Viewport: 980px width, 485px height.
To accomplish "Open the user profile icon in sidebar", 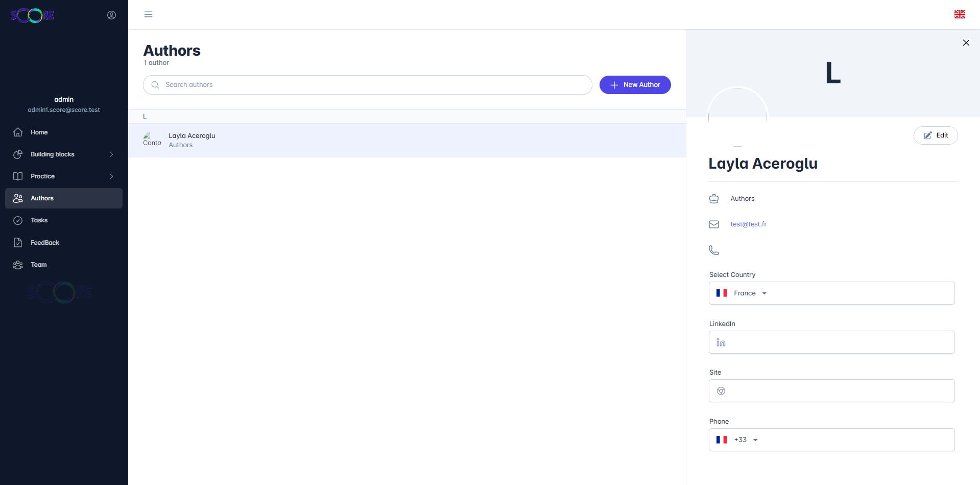I will click(111, 15).
